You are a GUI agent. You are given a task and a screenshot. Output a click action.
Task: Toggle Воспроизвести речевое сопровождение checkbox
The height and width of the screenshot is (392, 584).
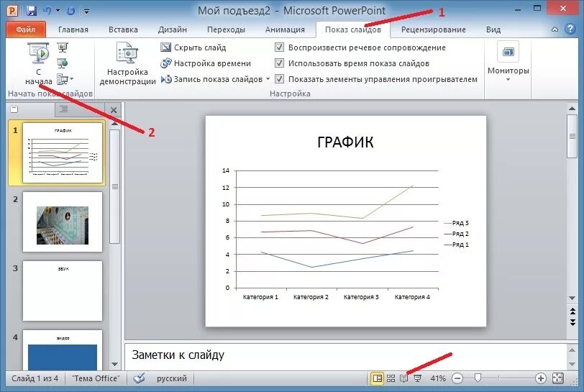tap(279, 47)
